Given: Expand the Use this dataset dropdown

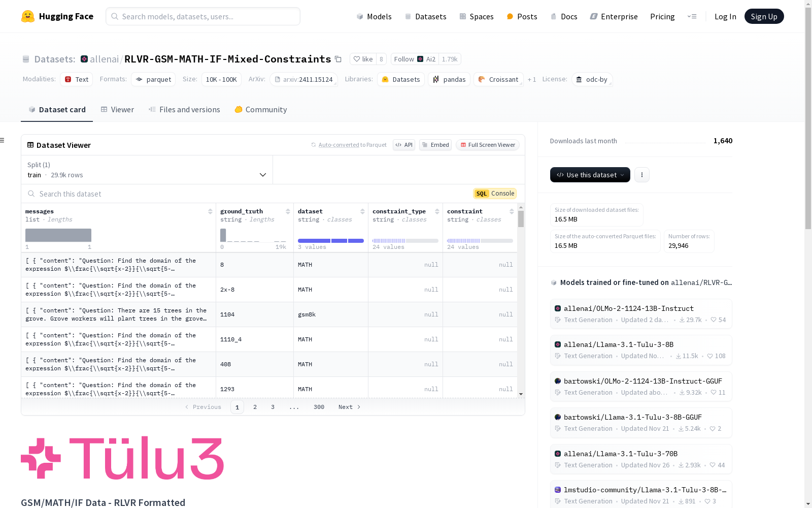Looking at the screenshot, I should click(590, 175).
